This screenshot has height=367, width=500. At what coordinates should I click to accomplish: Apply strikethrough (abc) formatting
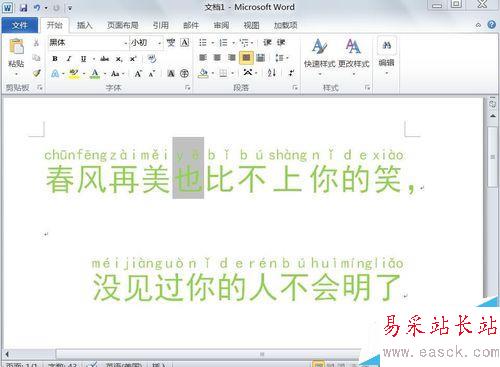pyautogui.click(x=104, y=59)
